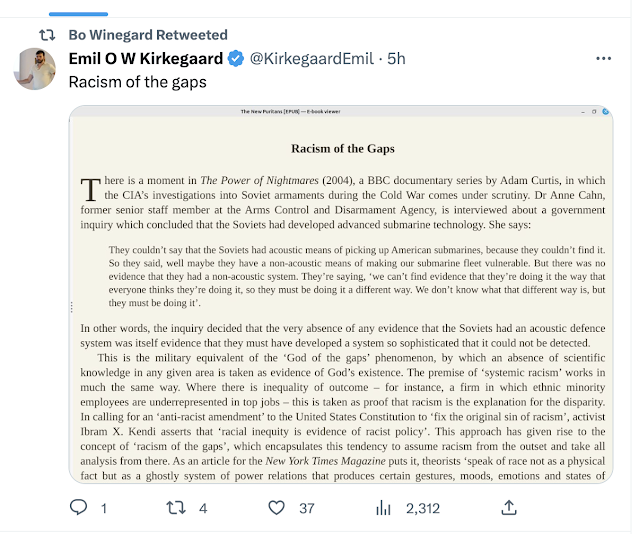
Task: Open the 5h timestamp link
Action: pyautogui.click(x=396, y=59)
